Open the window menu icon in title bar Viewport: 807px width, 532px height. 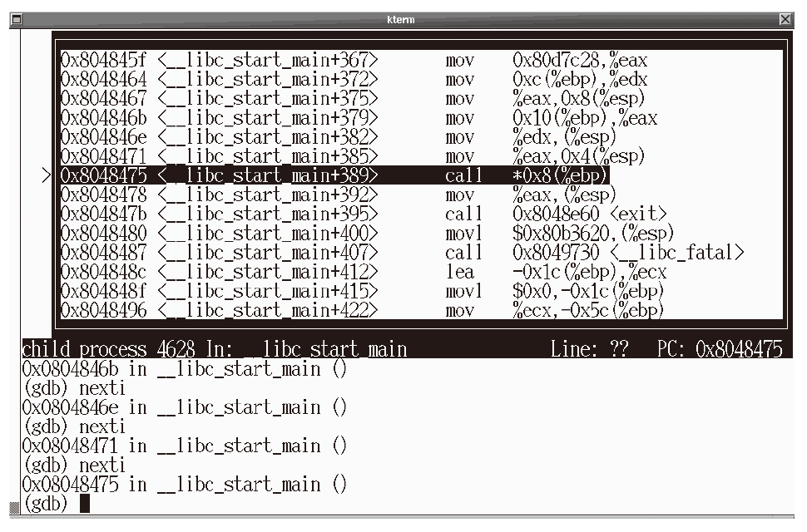click(x=14, y=19)
